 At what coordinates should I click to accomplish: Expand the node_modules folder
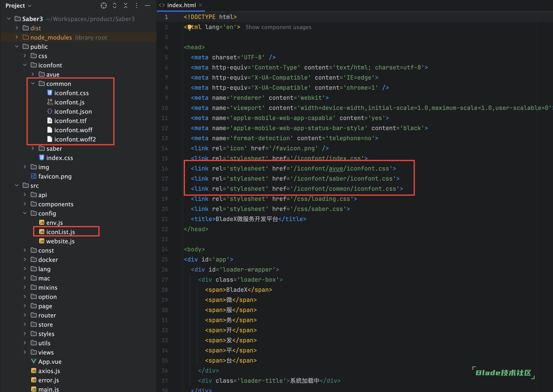17,37
